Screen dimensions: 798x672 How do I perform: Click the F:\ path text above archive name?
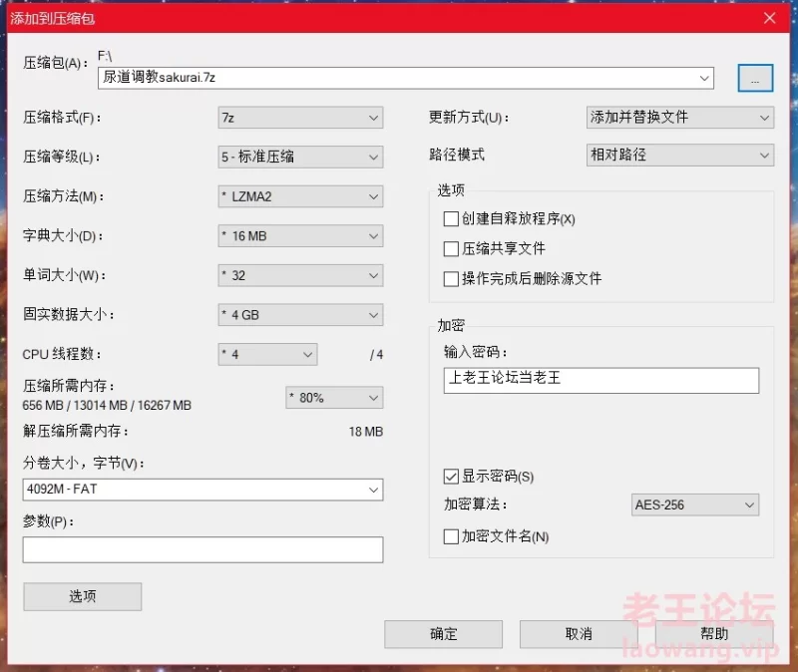pyautogui.click(x=105, y=56)
